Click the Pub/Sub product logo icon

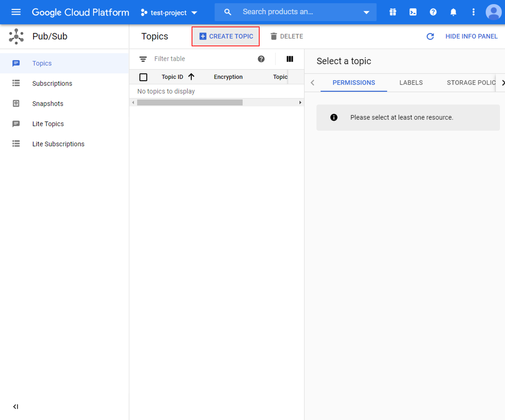click(x=16, y=36)
